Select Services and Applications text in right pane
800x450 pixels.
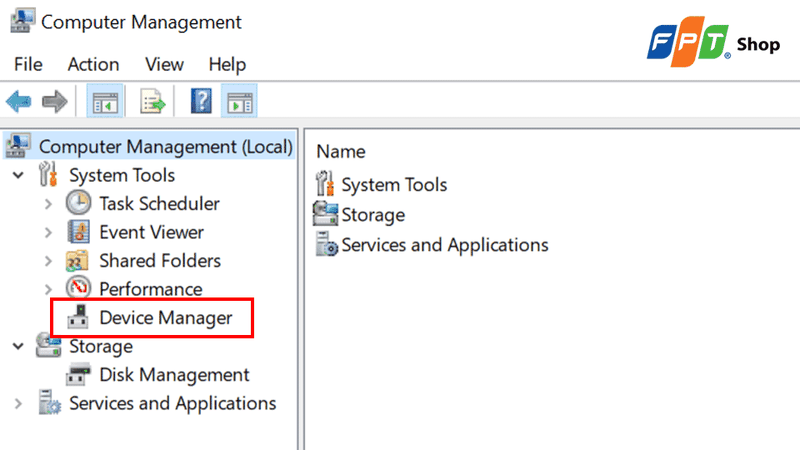pos(445,245)
